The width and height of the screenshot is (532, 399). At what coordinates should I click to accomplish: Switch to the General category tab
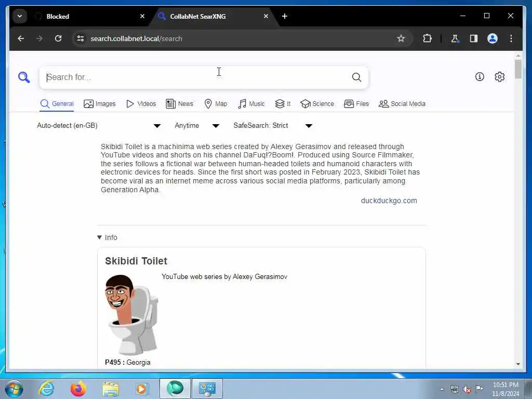[x=57, y=104]
